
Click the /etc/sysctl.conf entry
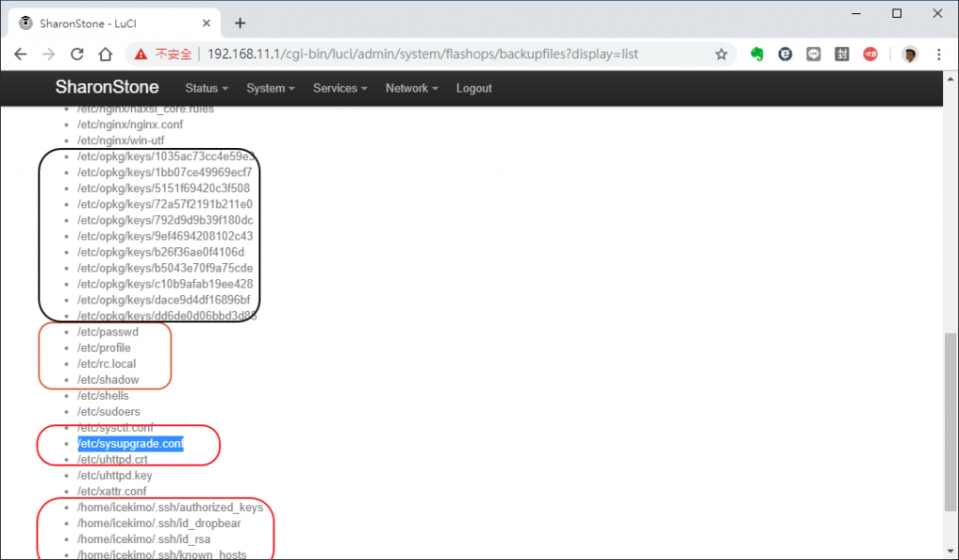[115, 427]
